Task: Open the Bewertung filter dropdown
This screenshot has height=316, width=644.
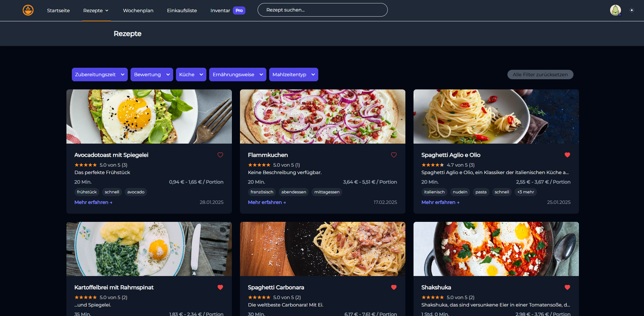Action: [x=152, y=75]
